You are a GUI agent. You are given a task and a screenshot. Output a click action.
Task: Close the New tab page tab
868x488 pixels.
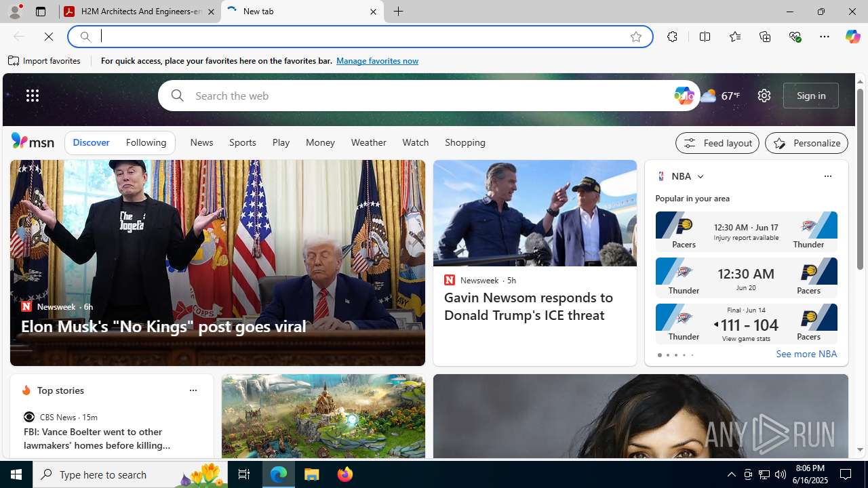tap(373, 12)
